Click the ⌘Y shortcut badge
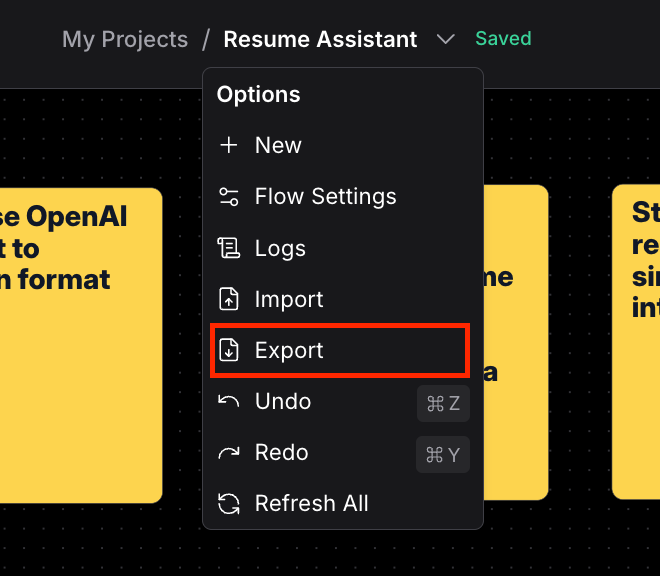 (x=443, y=455)
